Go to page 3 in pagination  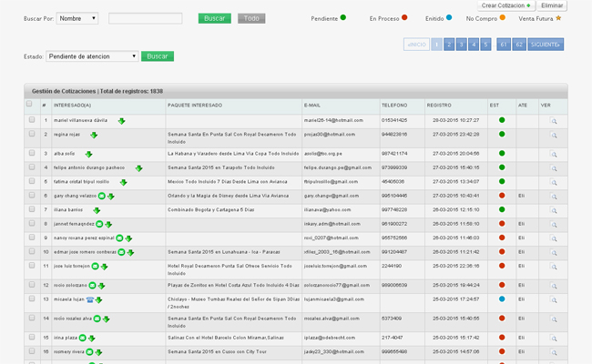tap(462, 45)
